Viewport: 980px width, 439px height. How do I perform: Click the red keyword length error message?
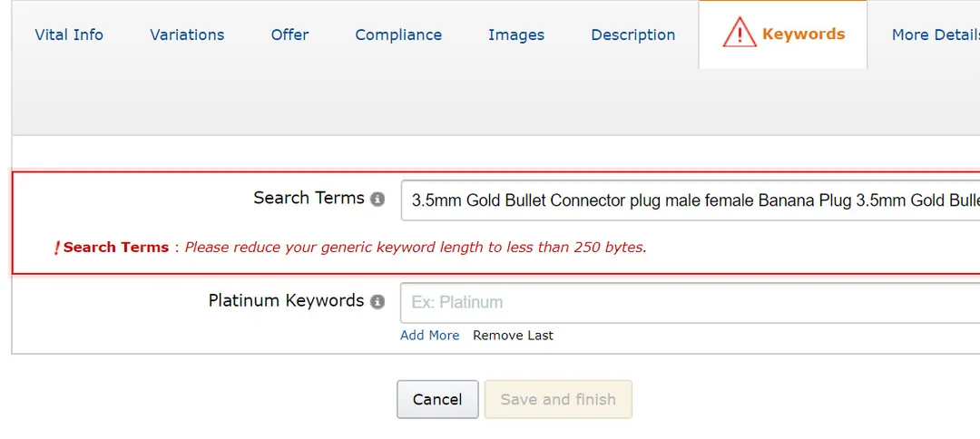pos(416,248)
